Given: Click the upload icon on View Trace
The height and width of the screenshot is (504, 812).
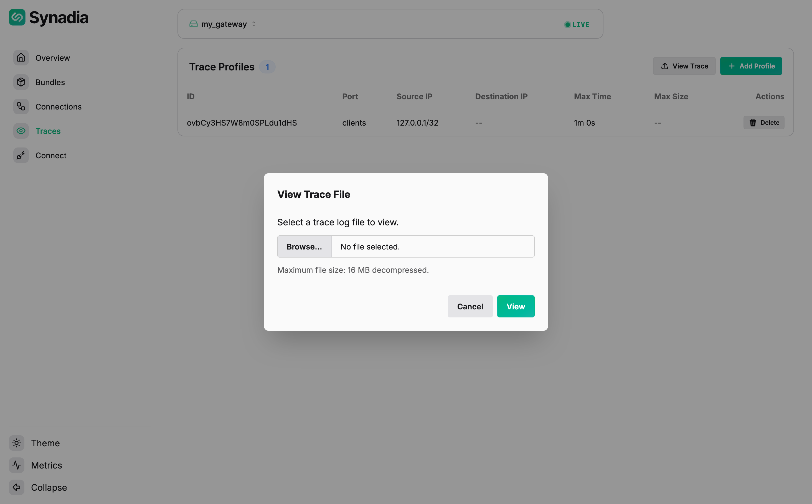Looking at the screenshot, I should 665,66.
